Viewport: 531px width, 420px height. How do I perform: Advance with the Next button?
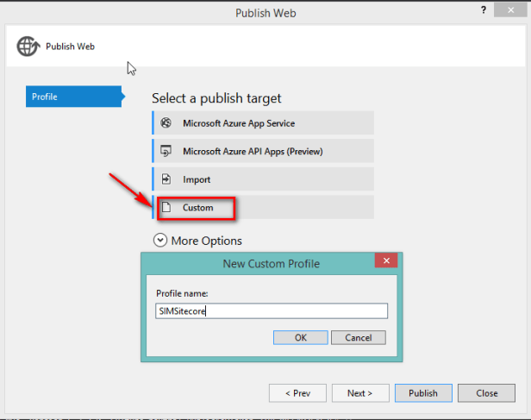click(x=360, y=393)
